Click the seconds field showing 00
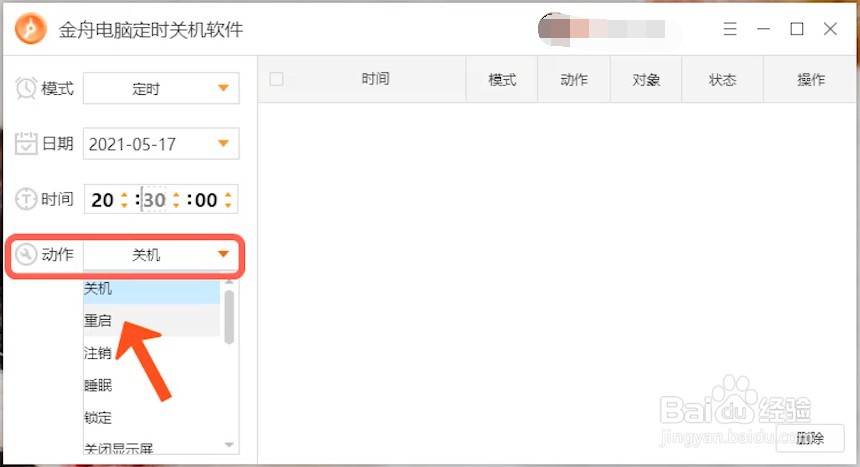This screenshot has height=467, width=860. pos(206,200)
